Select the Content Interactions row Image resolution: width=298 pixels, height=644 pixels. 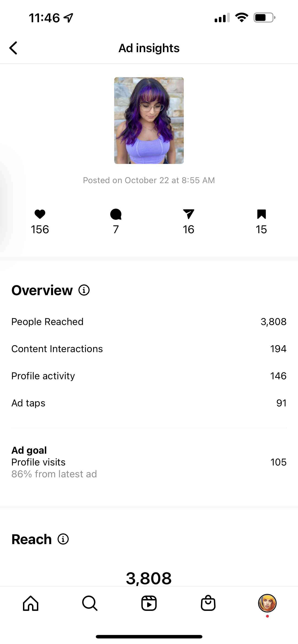(x=149, y=349)
